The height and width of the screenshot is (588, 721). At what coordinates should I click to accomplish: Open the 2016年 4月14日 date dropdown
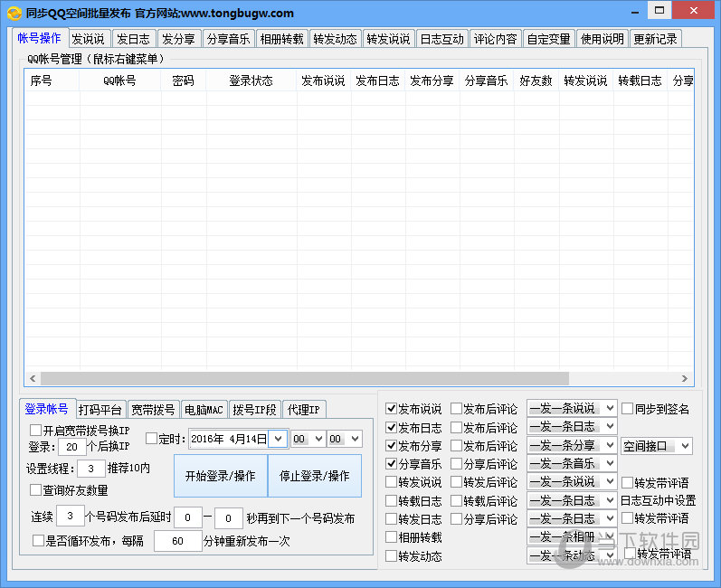(278, 439)
